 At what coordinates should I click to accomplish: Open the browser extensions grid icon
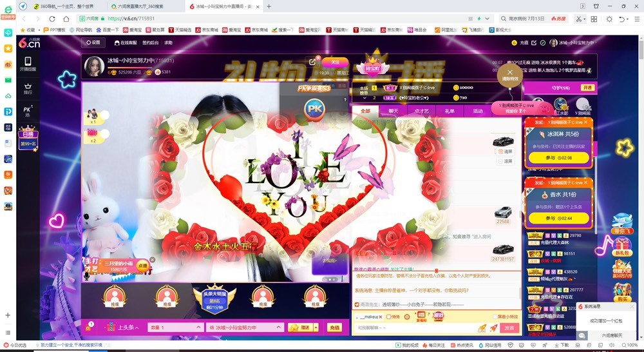(x=594, y=19)
